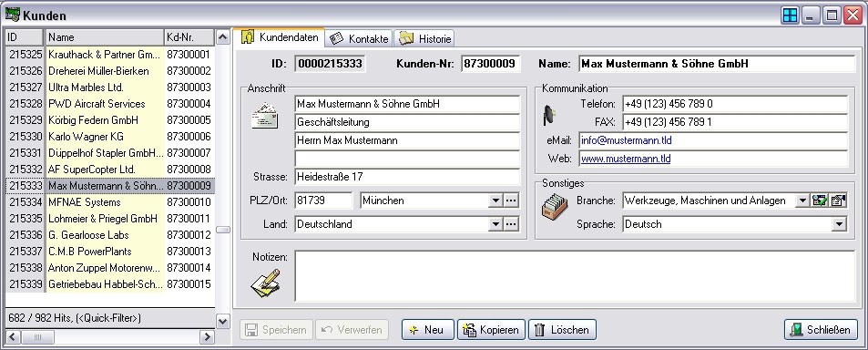Viewport: 868px width, 350px height.
Task: Select row Lohmeier & Priegel GmbH
Action: (110, 219)
